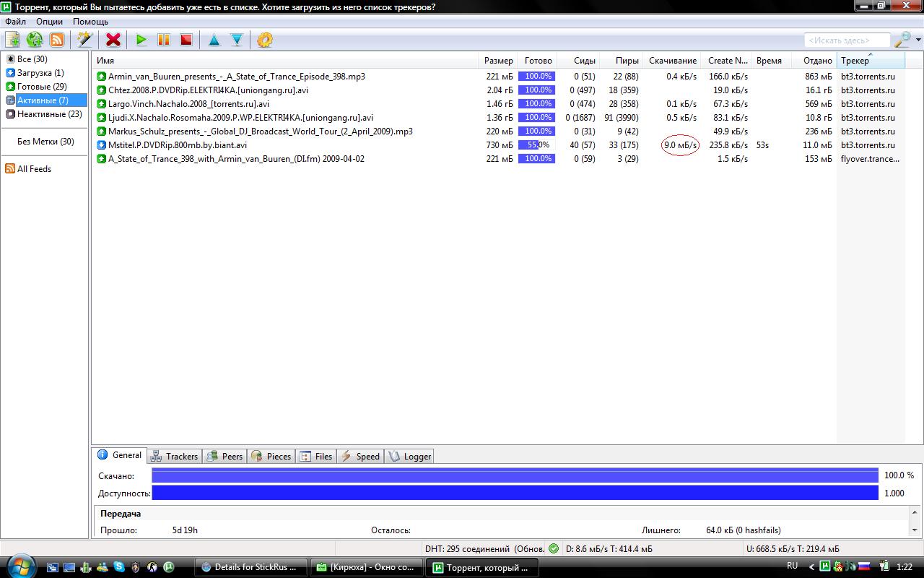Pause torrent using the orange pause icon

click(164, 40)
